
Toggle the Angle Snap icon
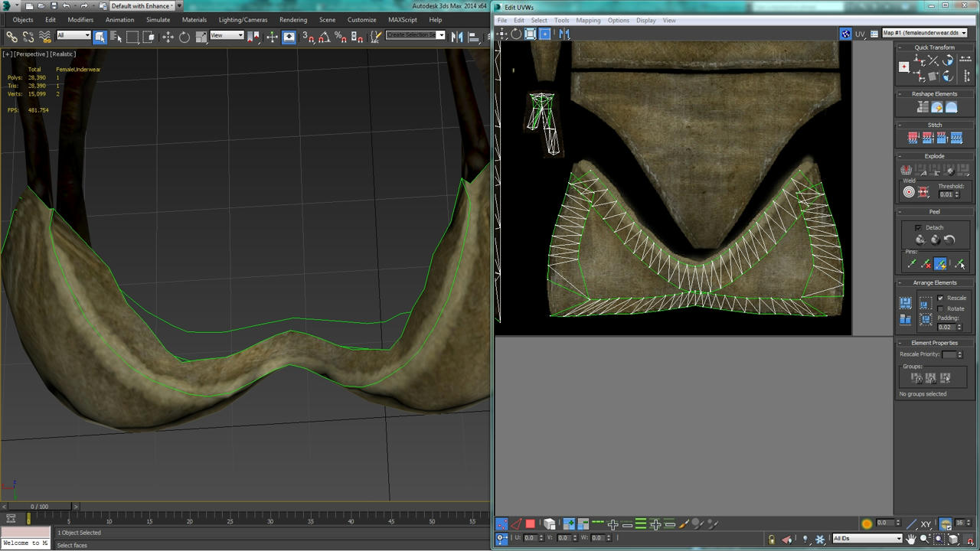coord(324,36)
